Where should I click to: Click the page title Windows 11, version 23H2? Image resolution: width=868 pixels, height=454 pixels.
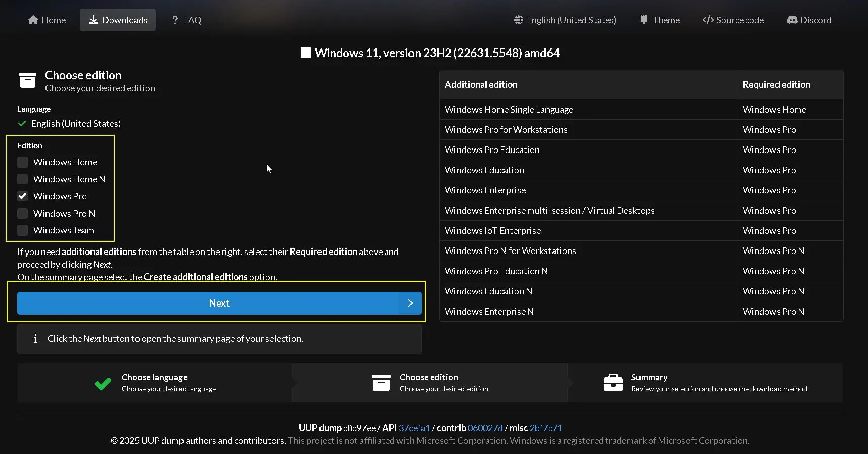[x=437, y=53]
